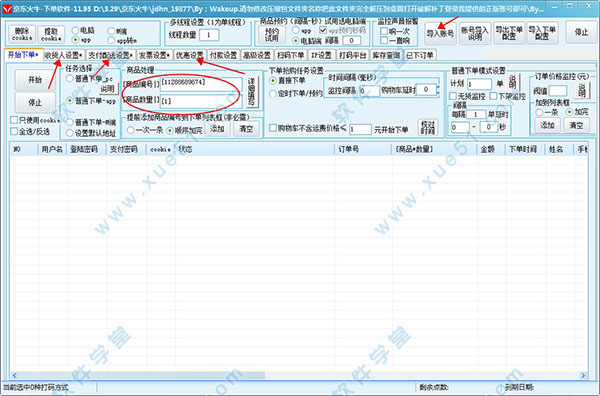Click the 导入账号 button
This screenshot has width=600, height=396.
tap(440, 34)
